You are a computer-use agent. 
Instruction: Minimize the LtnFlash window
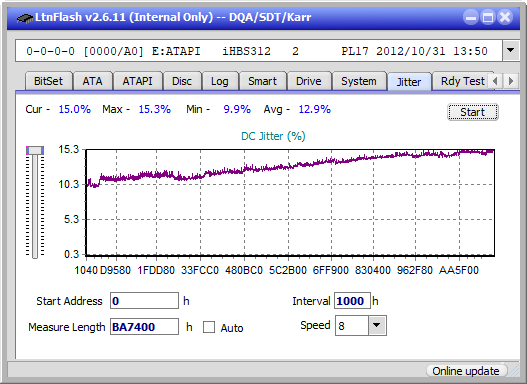[x=471, y=17]
